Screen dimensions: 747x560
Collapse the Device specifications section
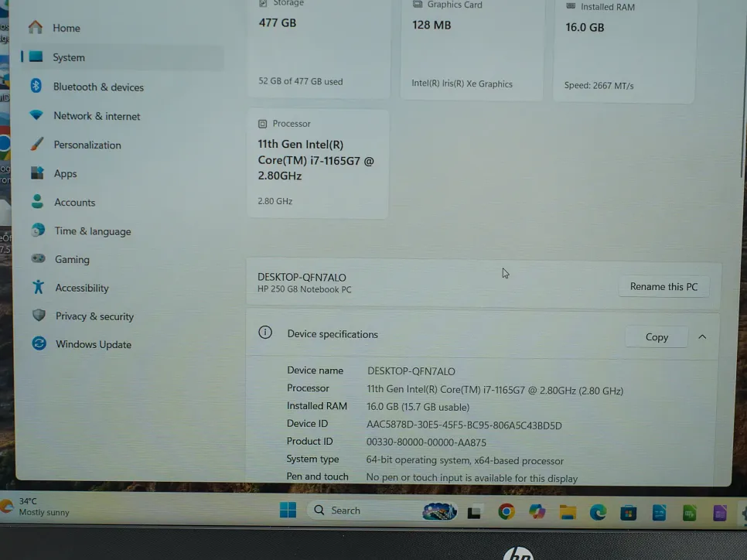click(x=702, y=337)
